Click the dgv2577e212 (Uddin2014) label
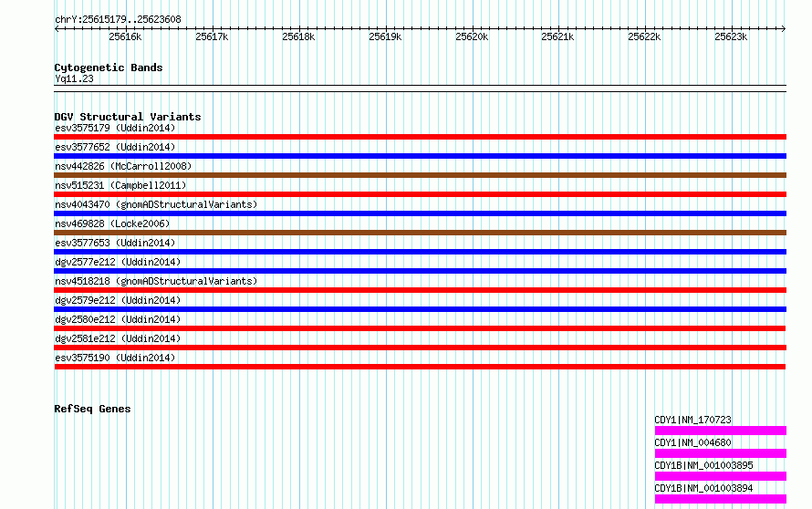This screenshot has height=509, width=812. (x=118, y=262)
